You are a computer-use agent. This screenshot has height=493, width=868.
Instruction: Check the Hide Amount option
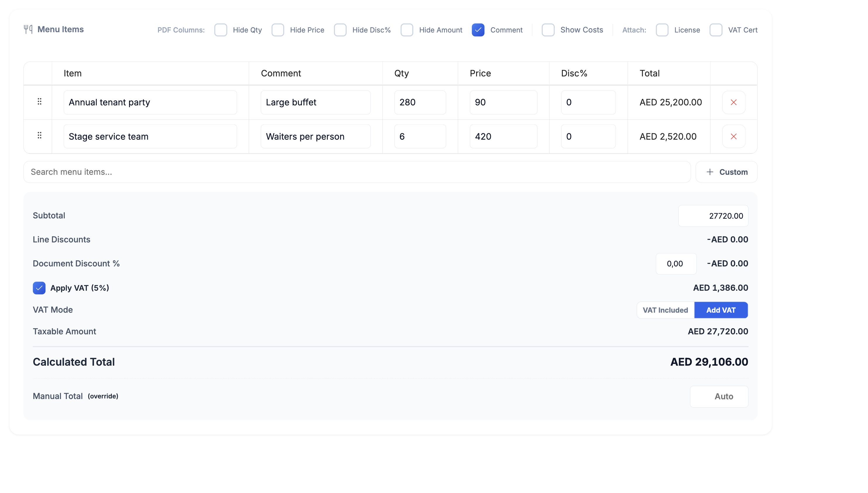click(x=407, y=30)
